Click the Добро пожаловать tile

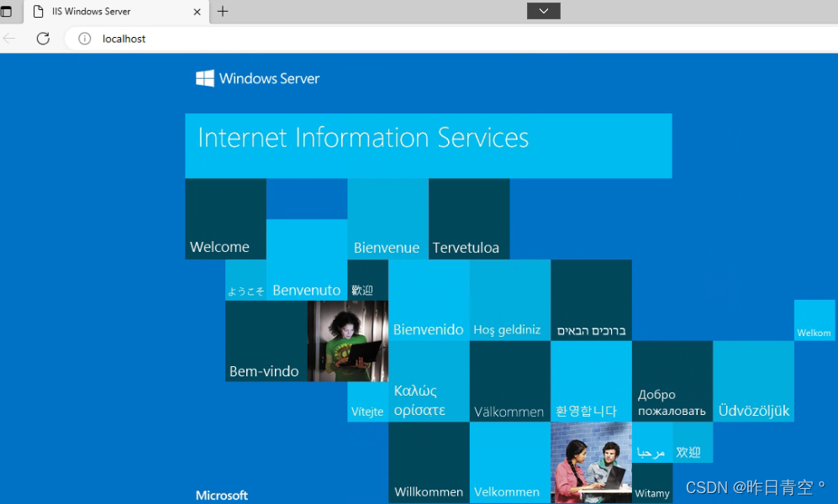(672, 381)
